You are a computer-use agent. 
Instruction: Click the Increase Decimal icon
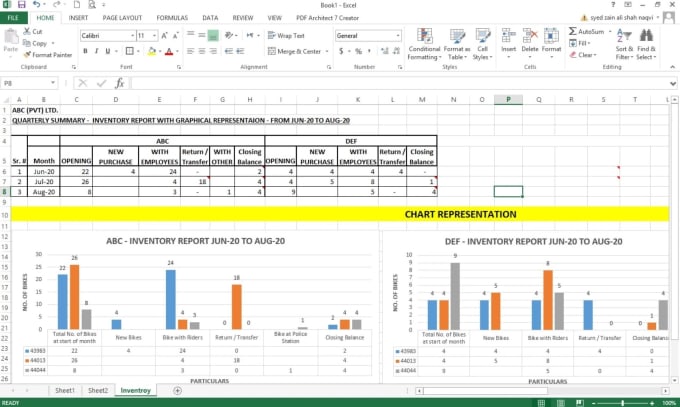click(385, 51)
